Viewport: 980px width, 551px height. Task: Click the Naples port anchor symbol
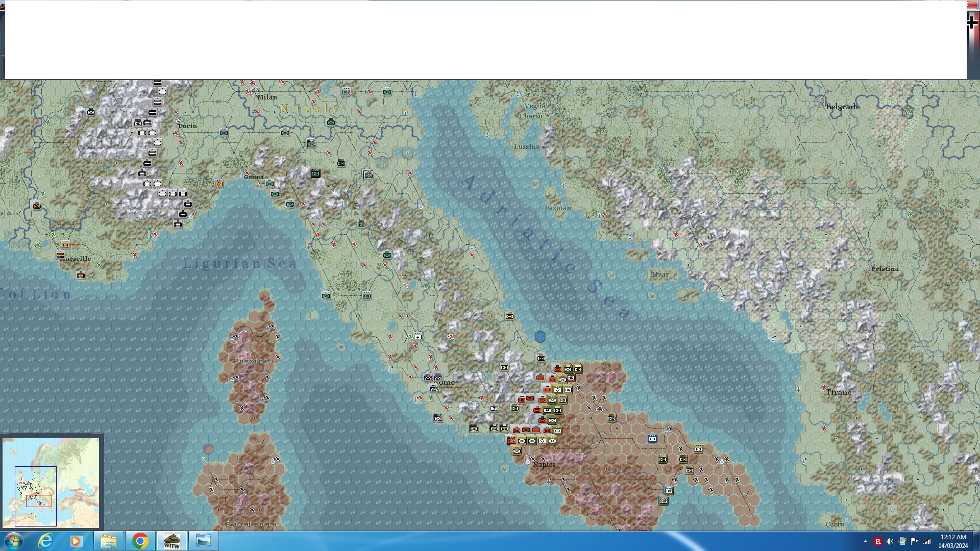click(x=528, y=461)
